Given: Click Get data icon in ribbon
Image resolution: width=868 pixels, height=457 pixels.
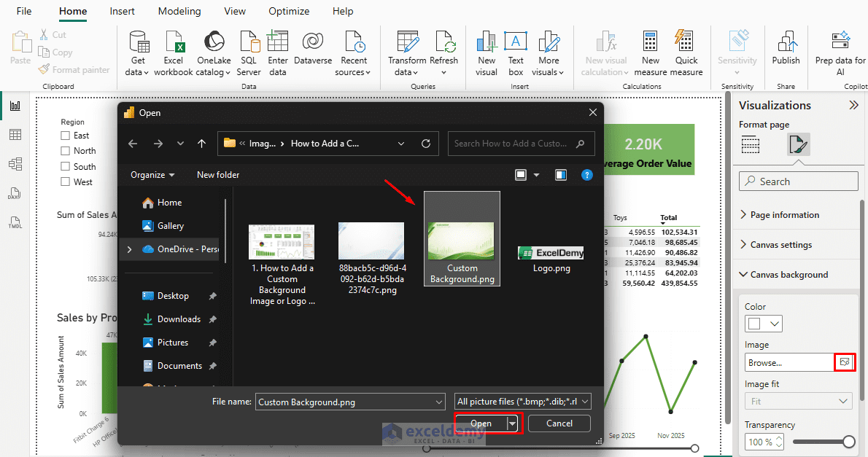Looking at the screenshot, I should [x=139, y=42].
